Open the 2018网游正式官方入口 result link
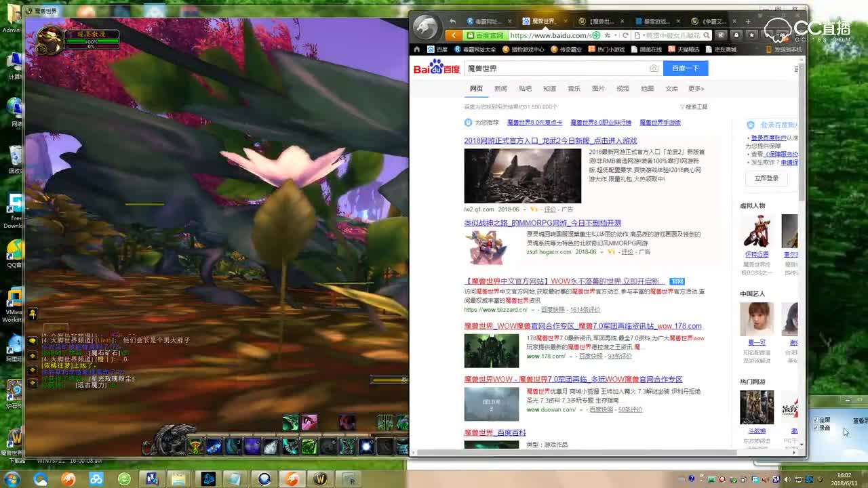This screenshot has width=868, height=488. pos(551,141)
